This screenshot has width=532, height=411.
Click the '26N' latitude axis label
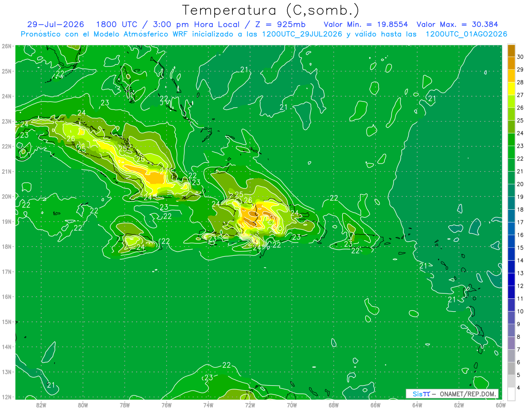pos(7,46)
